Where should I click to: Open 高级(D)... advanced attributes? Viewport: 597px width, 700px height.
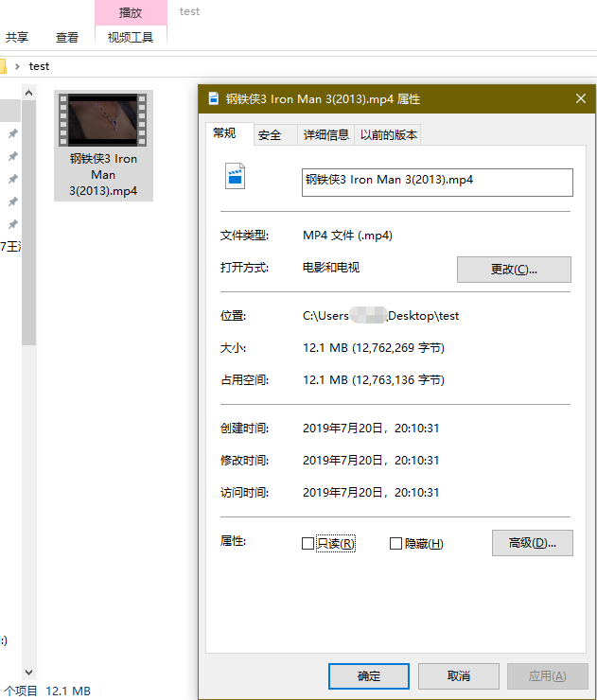533,543
